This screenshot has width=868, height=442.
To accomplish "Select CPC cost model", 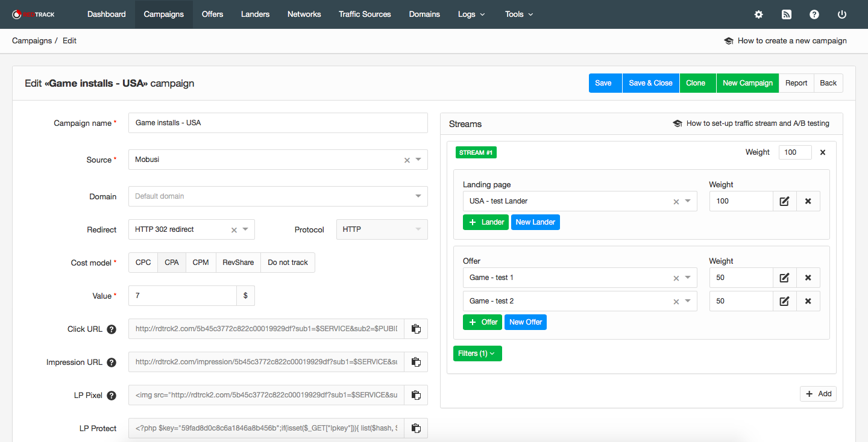I will [143, 263].
